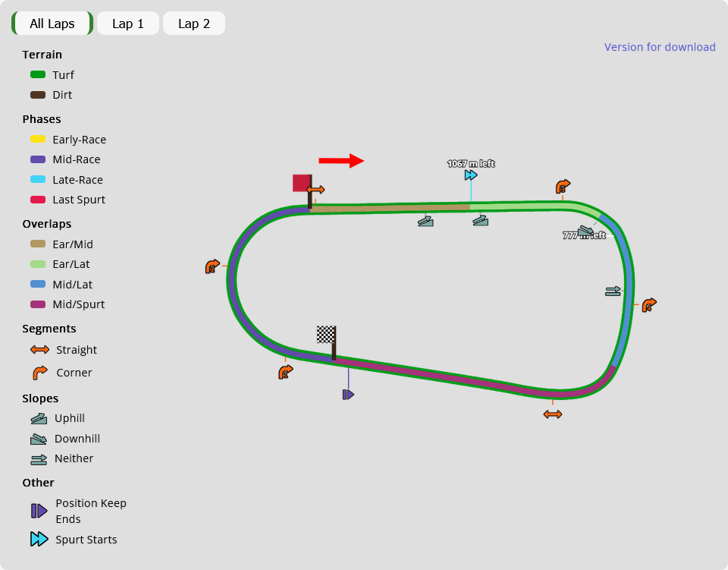This screenshot has width=728, height=570.
Task: Click the Slopes legend heading
Action: (x=40, y=398)
